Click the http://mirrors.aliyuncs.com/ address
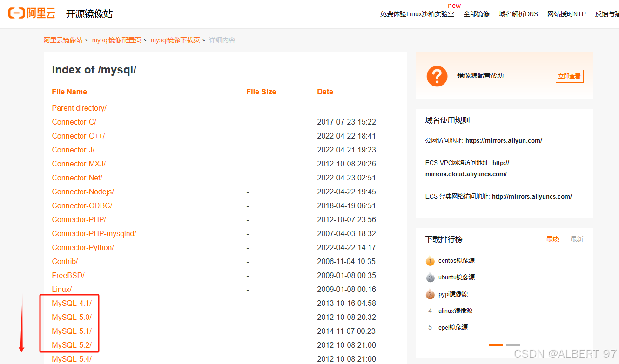 click(x=532, y=196)
